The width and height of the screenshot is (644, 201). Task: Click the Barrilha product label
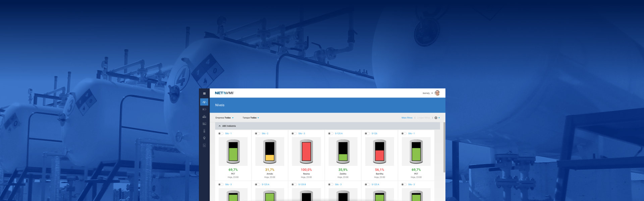(x=379, y=174)
